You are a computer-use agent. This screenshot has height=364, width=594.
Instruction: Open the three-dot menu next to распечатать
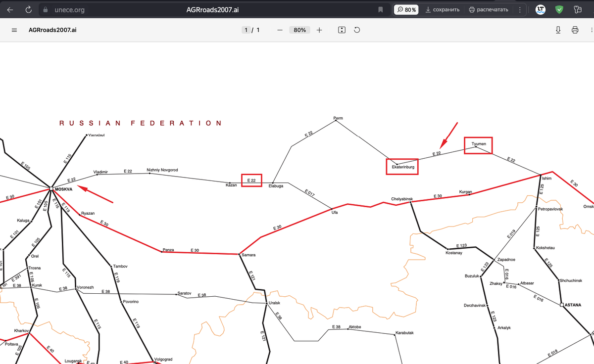(x=519, y=9)
